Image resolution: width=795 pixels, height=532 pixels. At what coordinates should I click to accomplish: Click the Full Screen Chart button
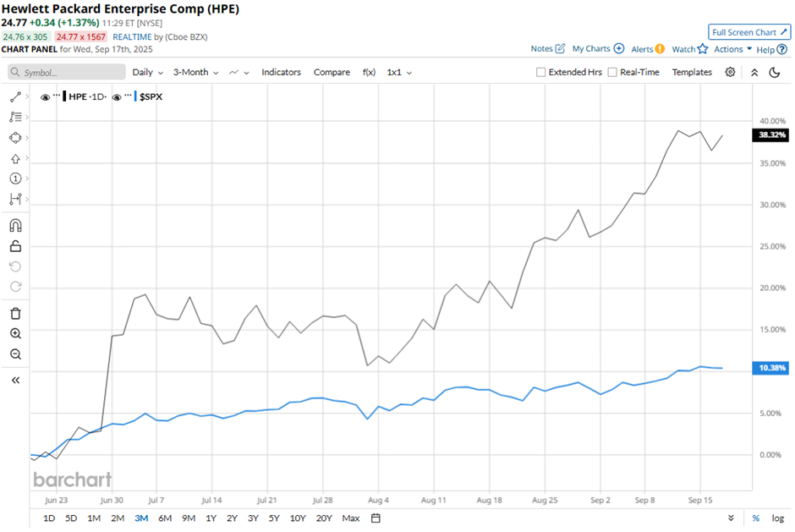[748, 32]
